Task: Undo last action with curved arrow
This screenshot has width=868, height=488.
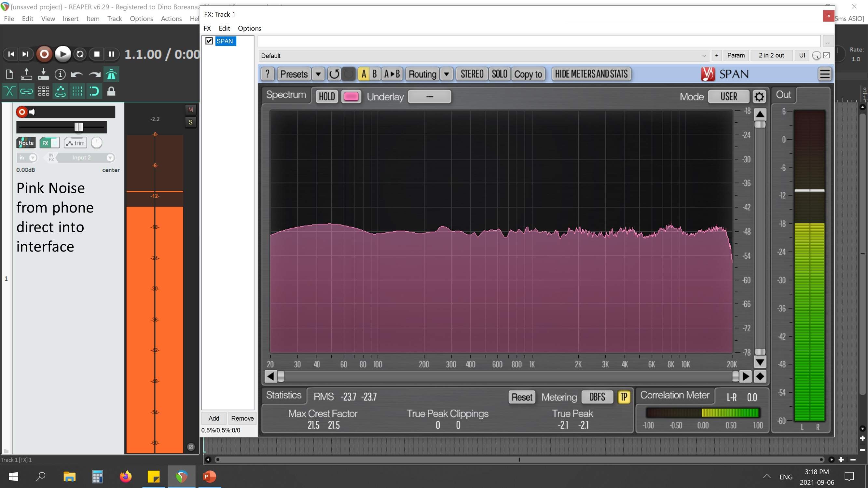Action: click(x=77, y=74)
